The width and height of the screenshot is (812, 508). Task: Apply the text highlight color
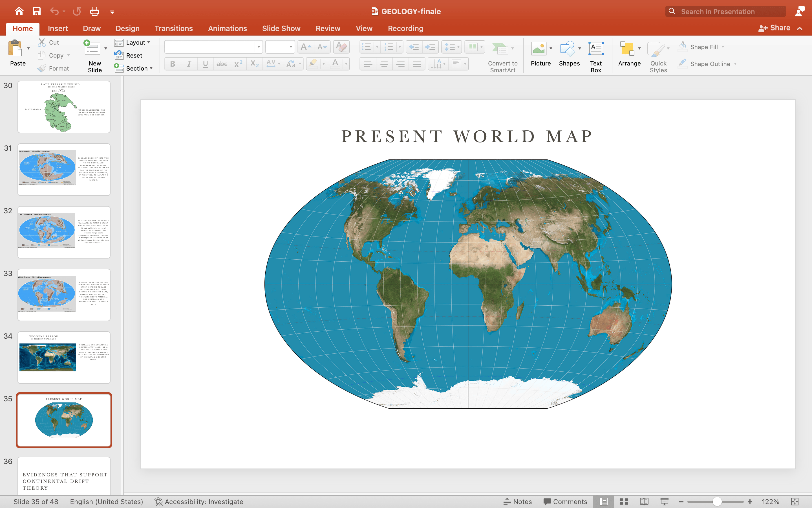pyautogui.click(x=313, y=64)
